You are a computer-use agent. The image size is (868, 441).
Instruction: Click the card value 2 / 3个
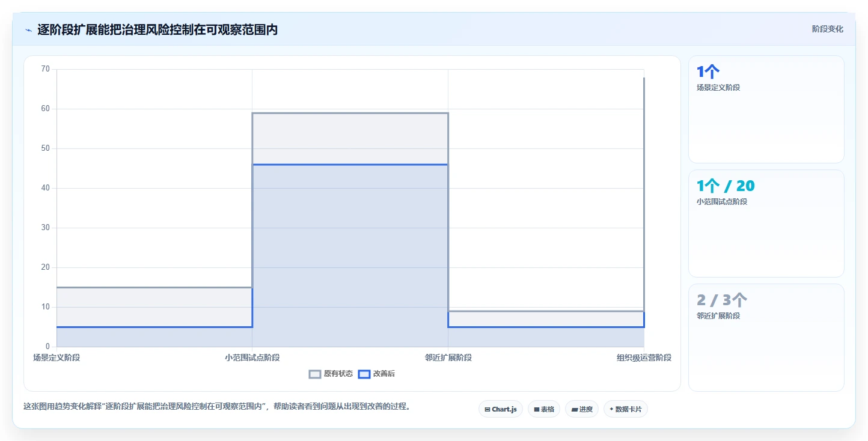(x=722, y=300)
